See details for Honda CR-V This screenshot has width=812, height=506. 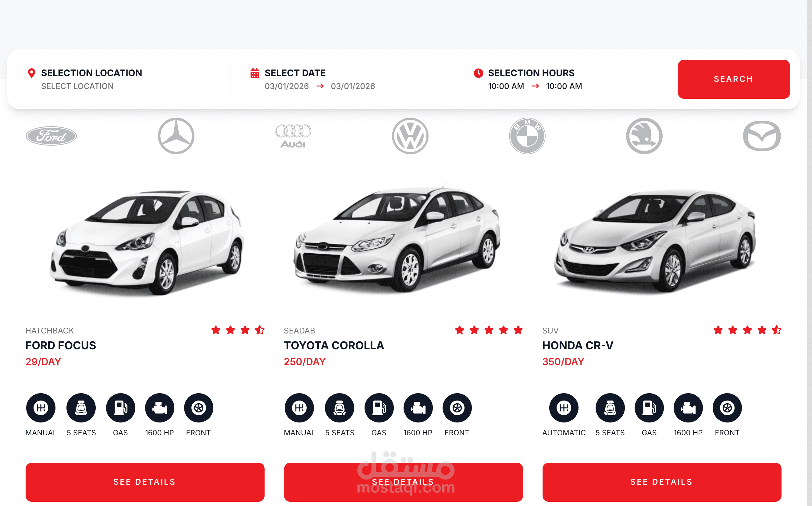tap(662, 482)
